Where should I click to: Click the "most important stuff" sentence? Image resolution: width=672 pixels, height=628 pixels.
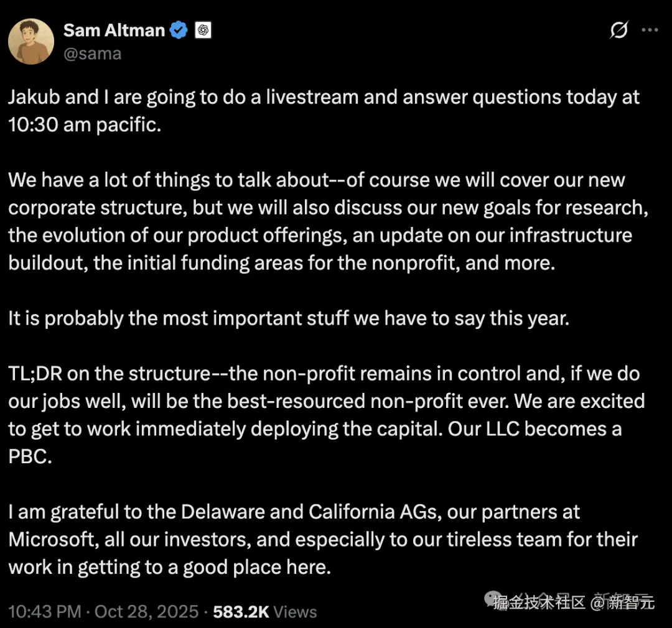288,318
